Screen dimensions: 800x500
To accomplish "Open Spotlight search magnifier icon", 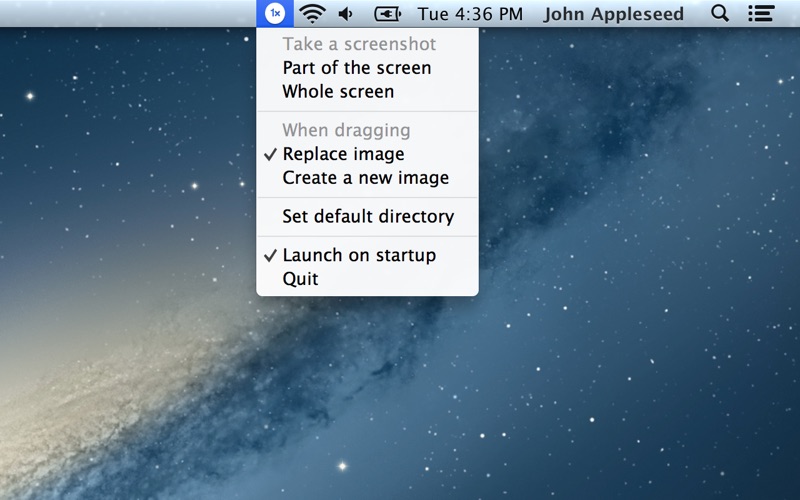I will click(x=720, y=13).
